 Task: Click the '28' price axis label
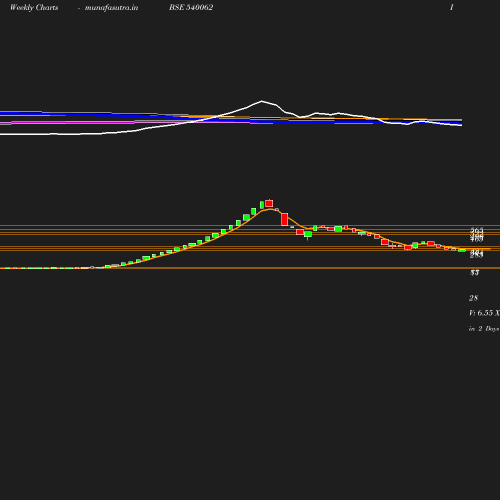point(473,298)
